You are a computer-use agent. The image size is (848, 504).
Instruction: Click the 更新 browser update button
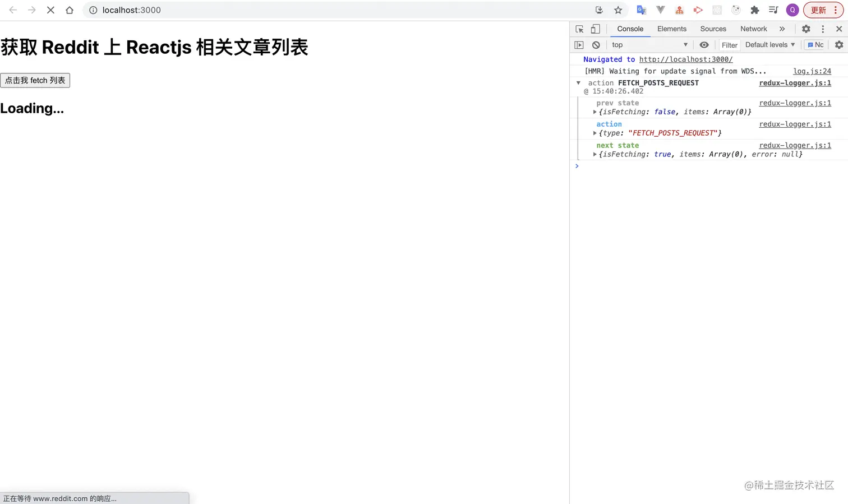[823, 10]
